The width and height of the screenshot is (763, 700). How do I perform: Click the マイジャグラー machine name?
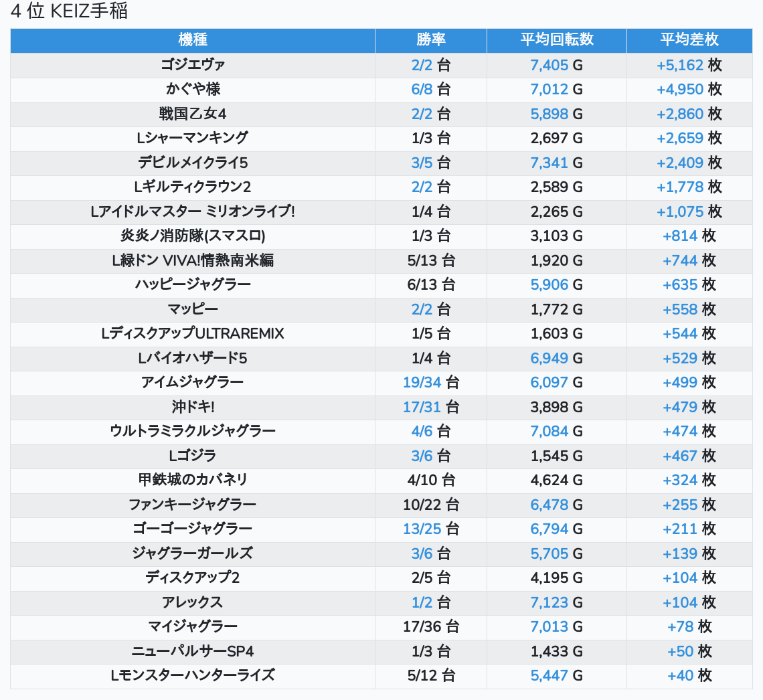click(x=193, y=627)
